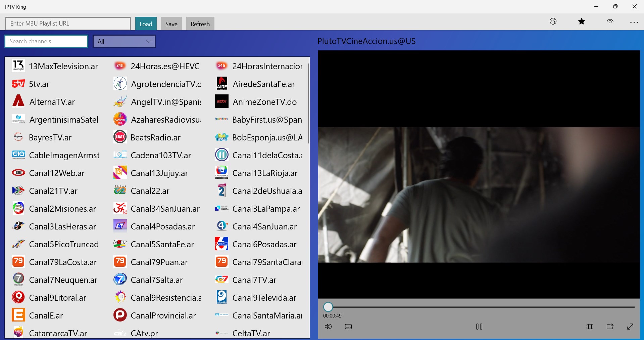Click the Load button
Screen dimensions: 644x340
[146, 24]
